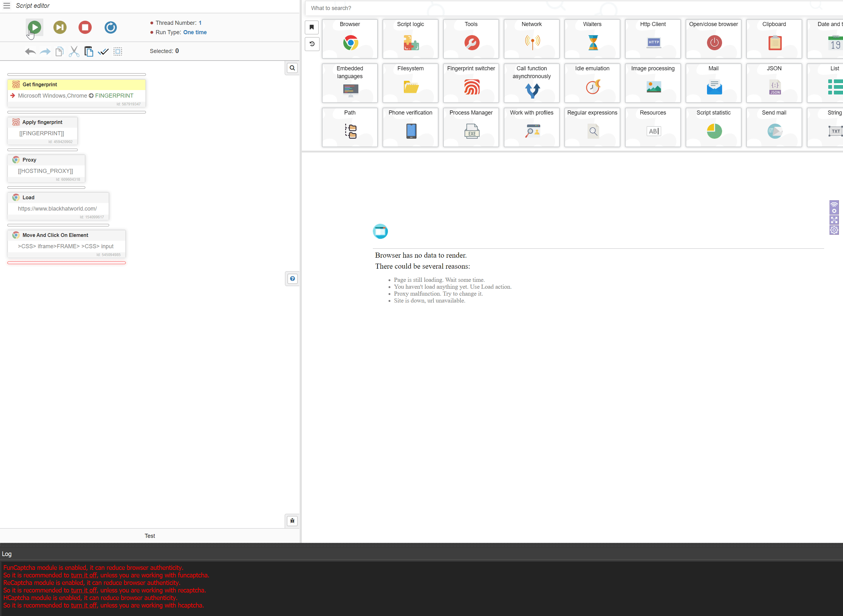The image size is (843, 616).
Task: Click the paste clipboard toolbar icon
Action: pos(89,51)
